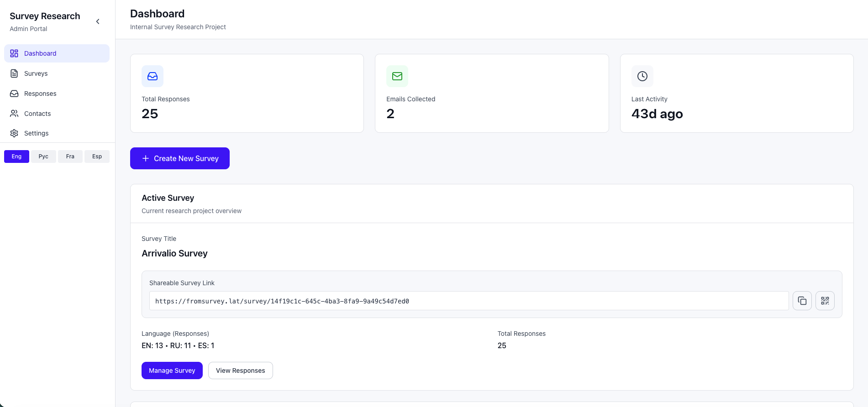The image size is (868, 407).
Task: Click the Total Responses inbox icon
Action: tap(153, 76)
